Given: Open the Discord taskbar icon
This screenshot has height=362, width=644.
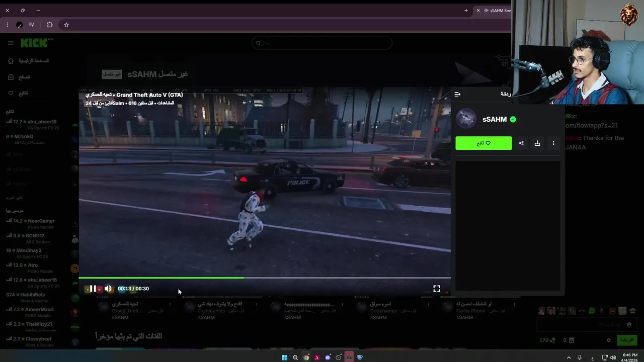Looking at the screenshot, I should click(x=328, y=357).
